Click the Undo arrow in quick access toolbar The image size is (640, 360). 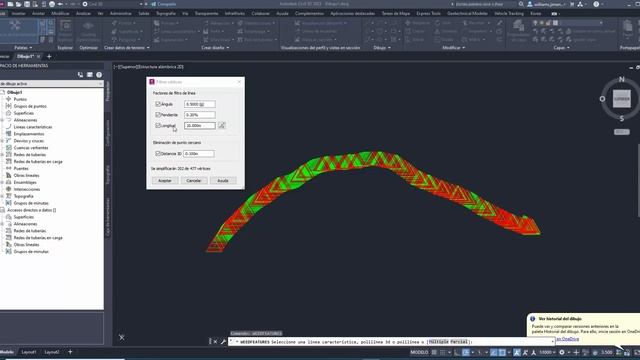(x=60, y=4)
